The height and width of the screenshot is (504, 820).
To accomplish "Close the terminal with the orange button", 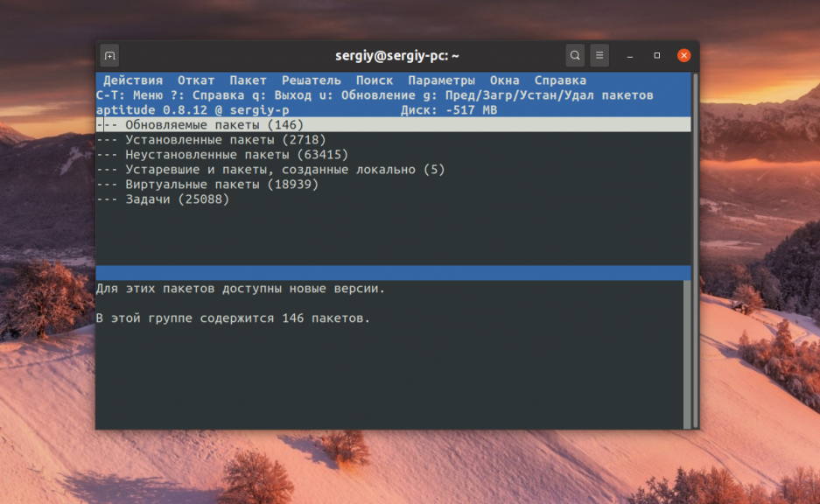I will point(683,56).
